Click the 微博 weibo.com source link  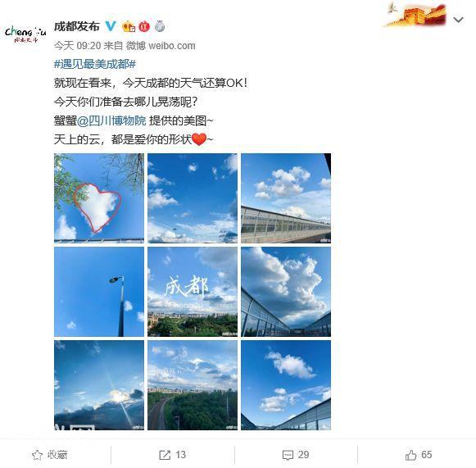coord(161,46)
